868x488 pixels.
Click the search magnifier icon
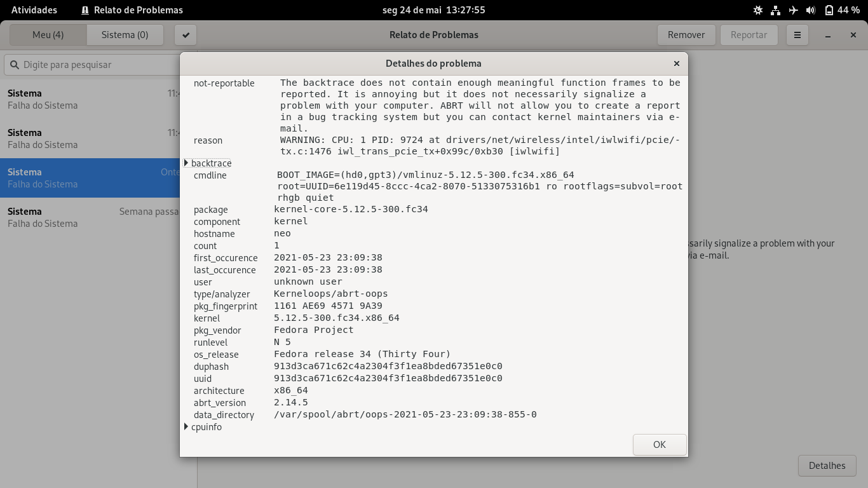14,65
